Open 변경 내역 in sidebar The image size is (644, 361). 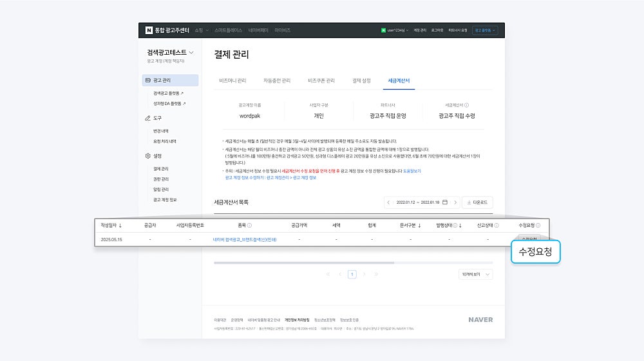pos(161,131)
